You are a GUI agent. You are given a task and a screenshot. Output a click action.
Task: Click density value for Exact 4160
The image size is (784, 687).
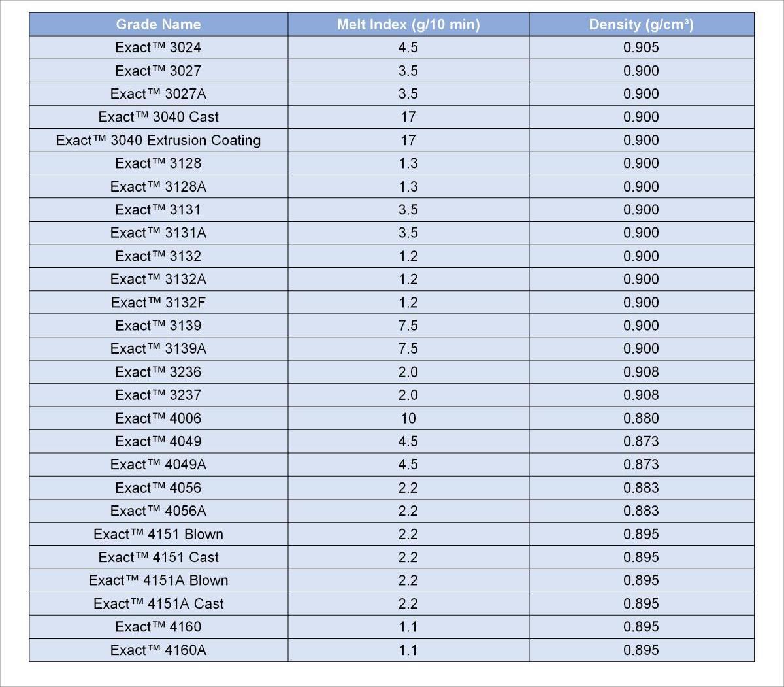pos(642,627)
